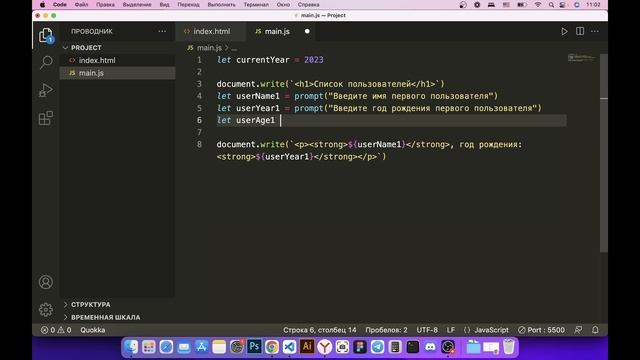640x360 pixels.
Task: Place cursor on line 6 userAge1
Action: pyautogui.click(x=255, y=120)
